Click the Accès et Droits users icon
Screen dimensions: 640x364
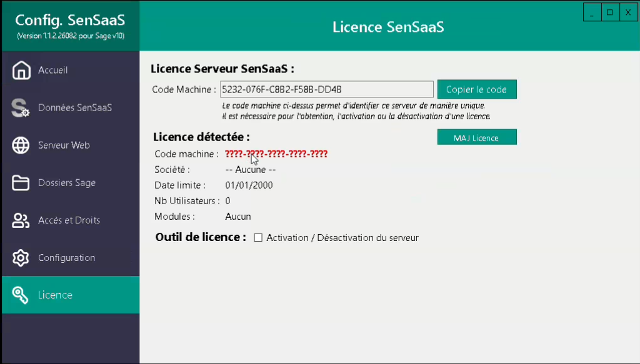click(21, 220)
